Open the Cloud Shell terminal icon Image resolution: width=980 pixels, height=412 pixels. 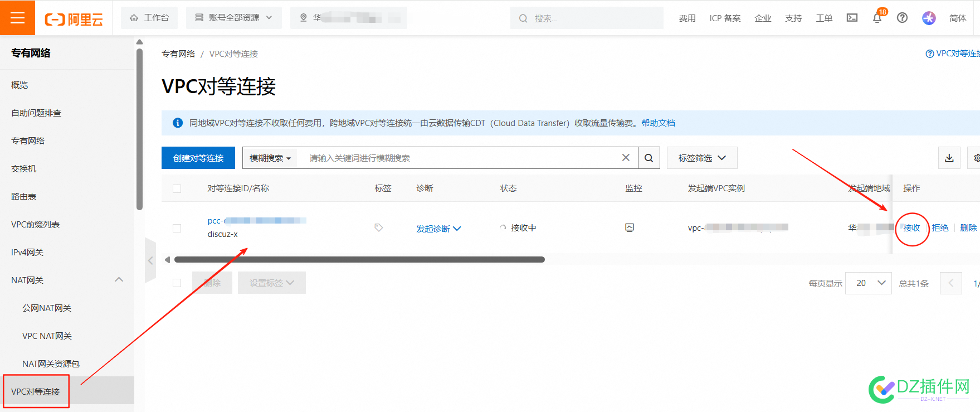click(852, 18)
